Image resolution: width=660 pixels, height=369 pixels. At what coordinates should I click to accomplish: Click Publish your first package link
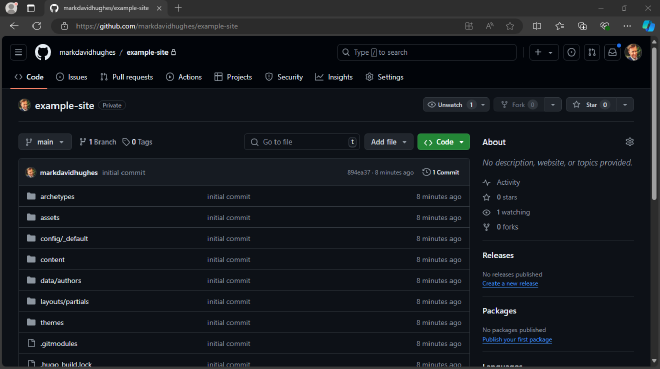[x=517, y=340]
